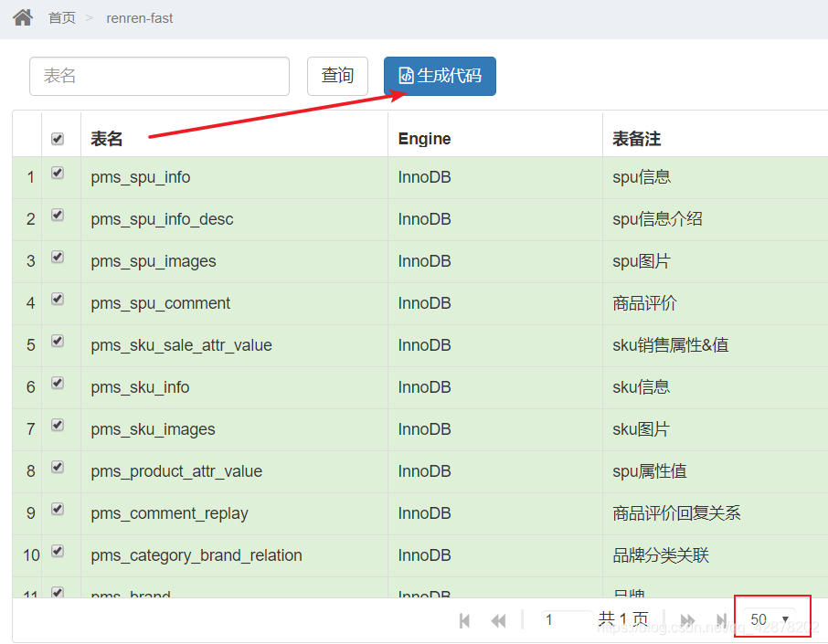Select the pms_spu_info_desc table name cell
Image resolution: width=828 pixels, height=644 pixels.
pos(235,219)
